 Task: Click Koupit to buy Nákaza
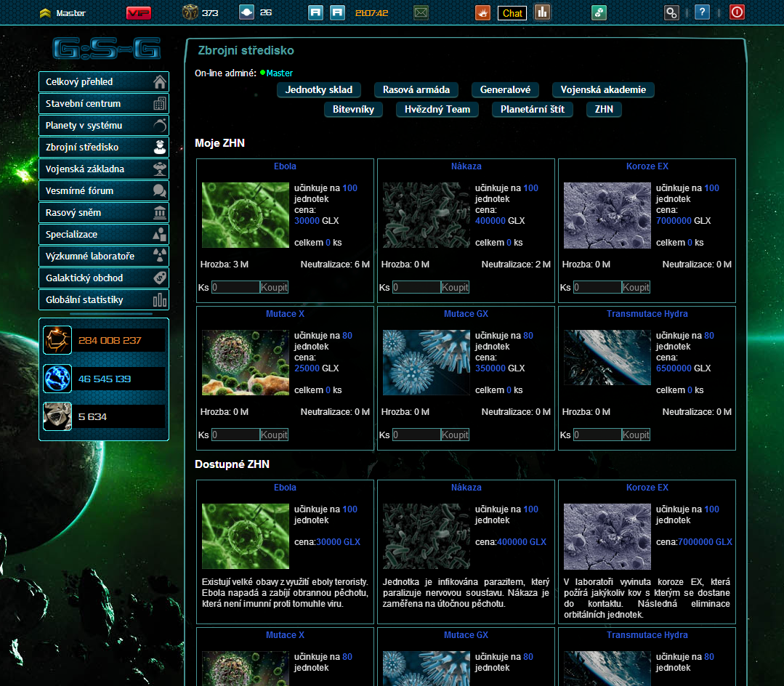455,287
